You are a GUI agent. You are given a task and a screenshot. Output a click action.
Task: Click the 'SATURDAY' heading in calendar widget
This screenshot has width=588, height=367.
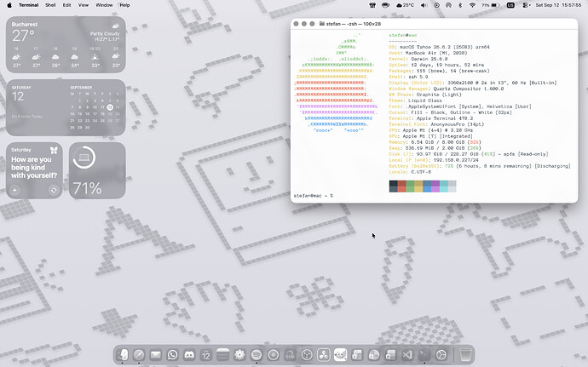click(x=21, y=88)
